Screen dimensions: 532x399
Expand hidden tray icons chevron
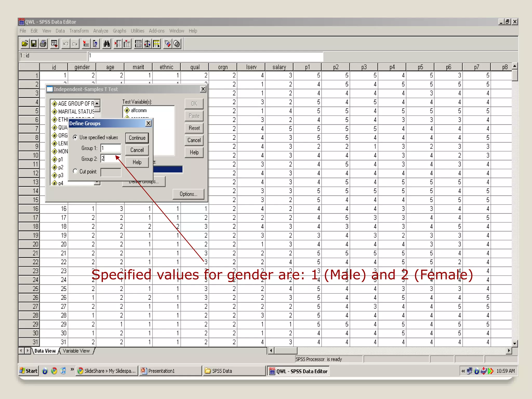[x=463, y=371]
